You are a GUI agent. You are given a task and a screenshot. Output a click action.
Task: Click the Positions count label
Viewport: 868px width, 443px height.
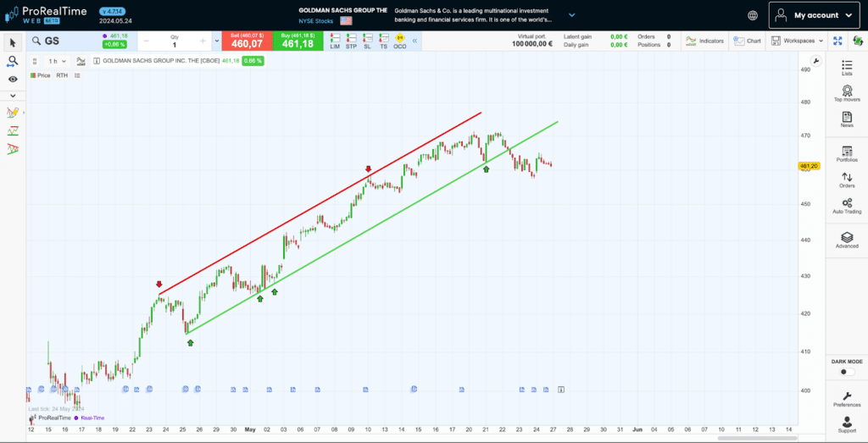(x=649, y=45)
